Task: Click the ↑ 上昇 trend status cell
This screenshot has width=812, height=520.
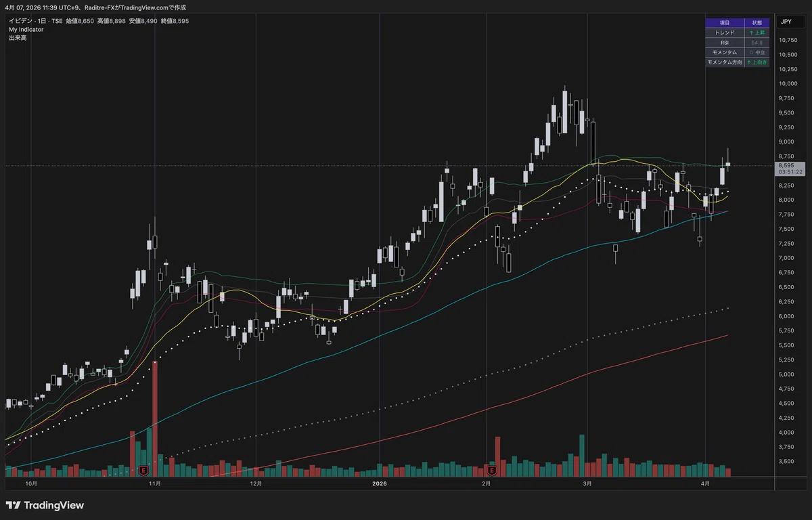Action: (757, 32)
